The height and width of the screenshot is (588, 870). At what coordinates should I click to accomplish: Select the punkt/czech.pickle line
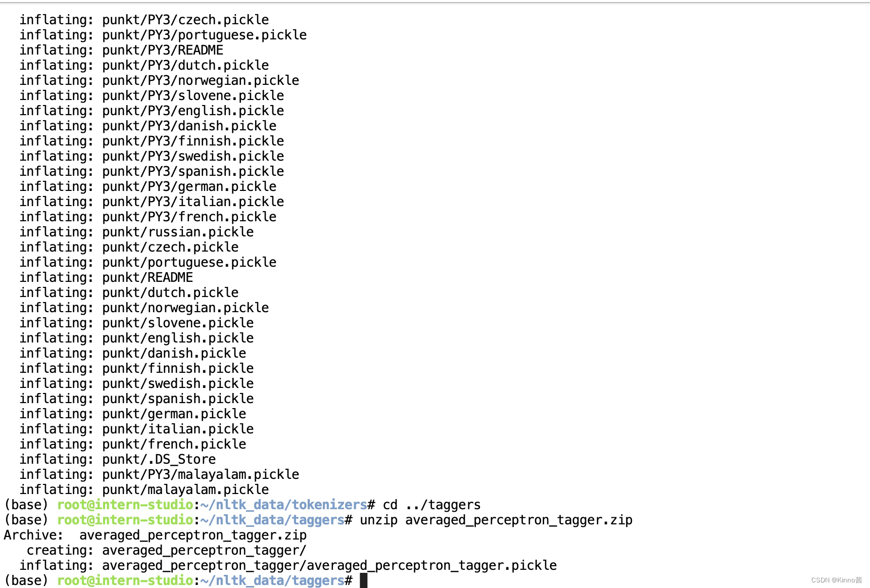[x=129, y=247]
